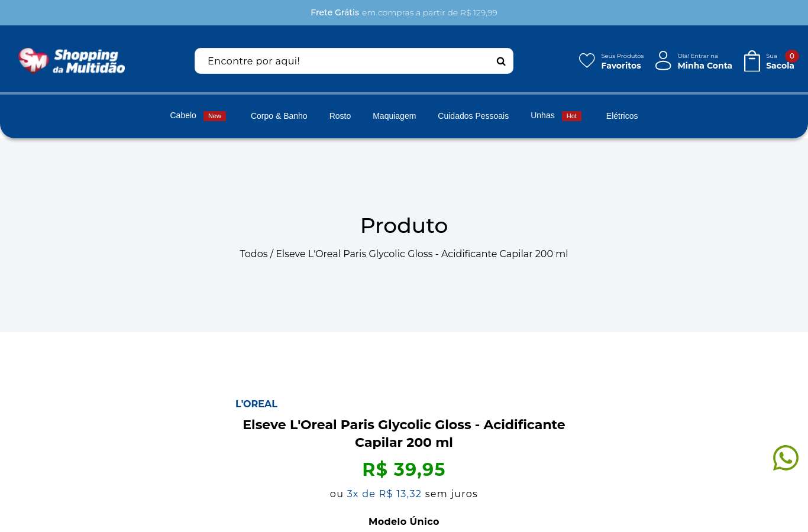
Task: Click the New badge beside Cabelo
Action: 215,116
